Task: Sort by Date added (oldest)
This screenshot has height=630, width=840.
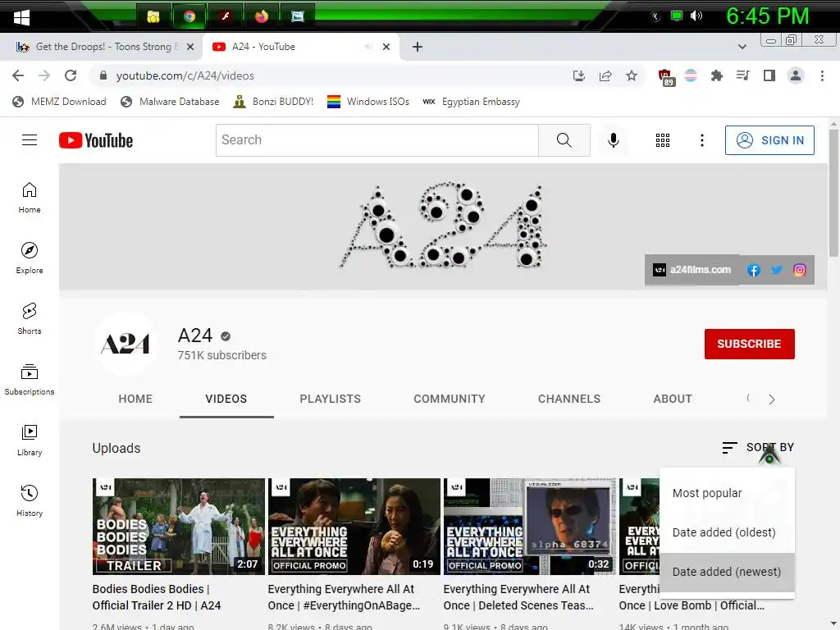Action: [727, 532]
